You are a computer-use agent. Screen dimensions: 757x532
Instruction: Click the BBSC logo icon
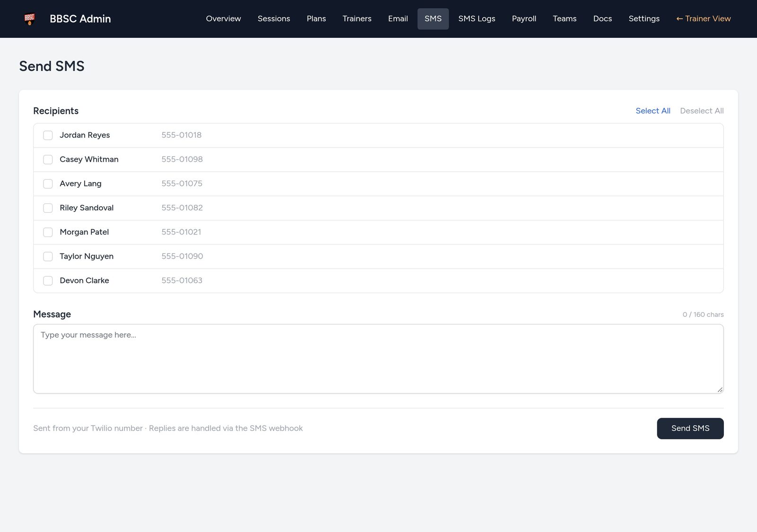(x=29, y=19)
